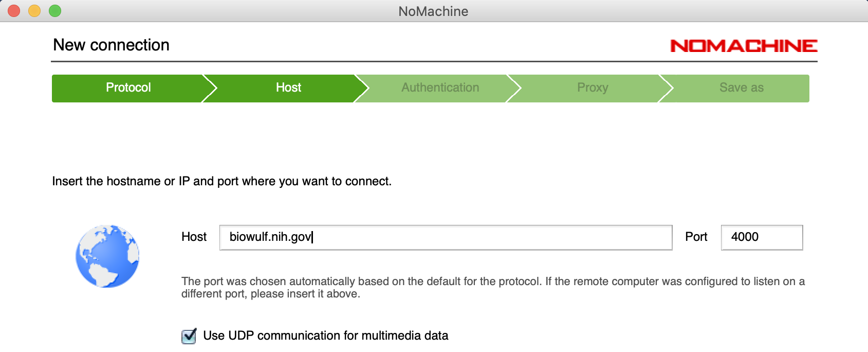
Task: Jump to the Authentication step
Action: pyautogui.click(x=440, y=88)
